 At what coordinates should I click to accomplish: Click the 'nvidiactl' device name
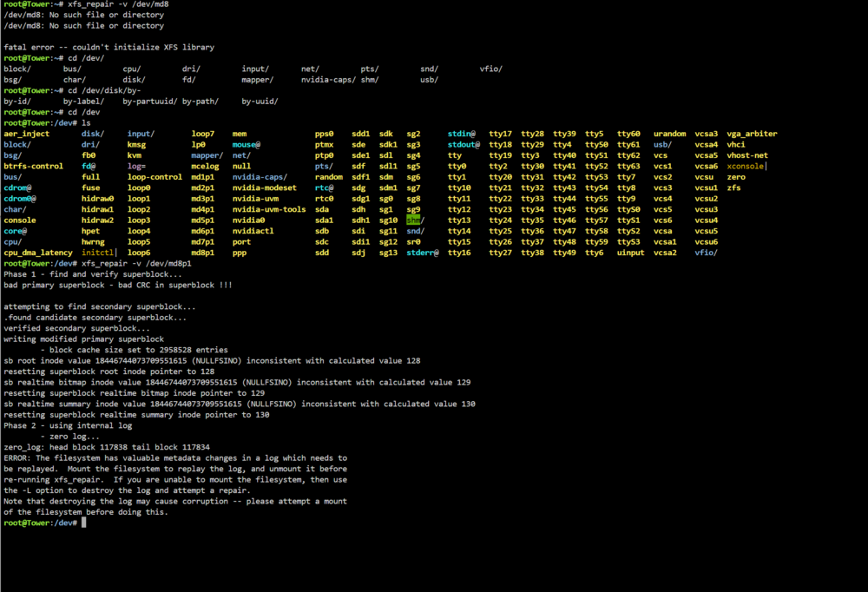tap(253, 231)
